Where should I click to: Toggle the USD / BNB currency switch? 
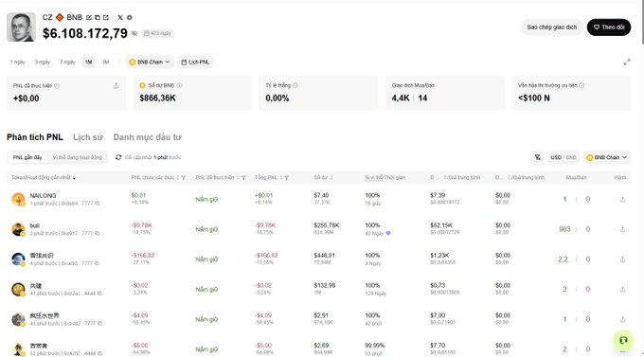tap(563, 157)
